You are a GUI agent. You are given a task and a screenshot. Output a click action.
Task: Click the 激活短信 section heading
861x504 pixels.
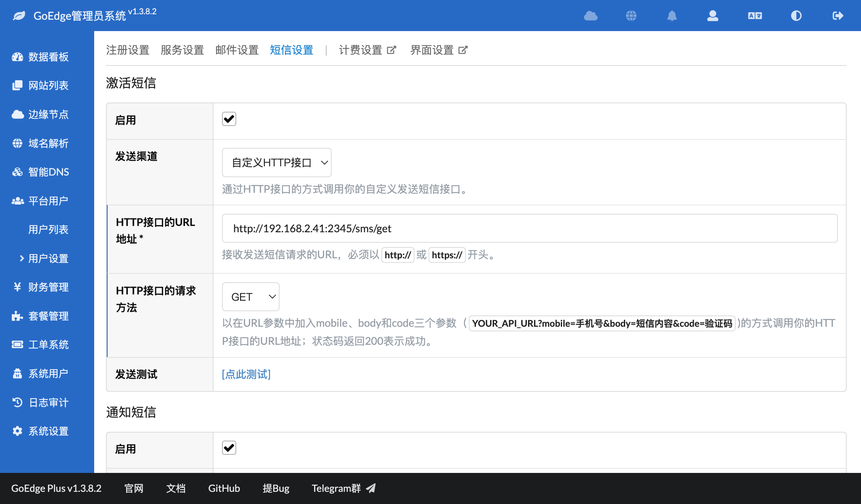131,83
